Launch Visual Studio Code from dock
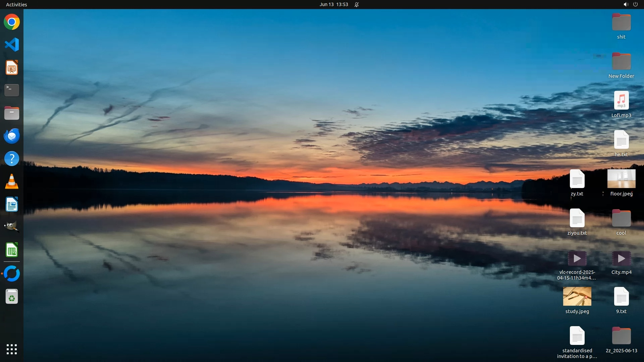This screenshot has width=644, height=362. [12, 45]
